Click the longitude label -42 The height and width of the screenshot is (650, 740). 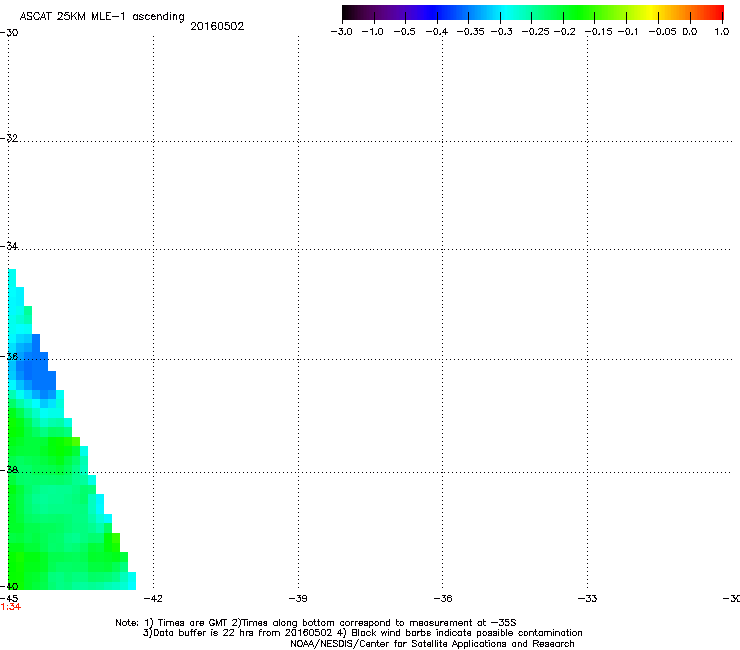coord(153,599)
